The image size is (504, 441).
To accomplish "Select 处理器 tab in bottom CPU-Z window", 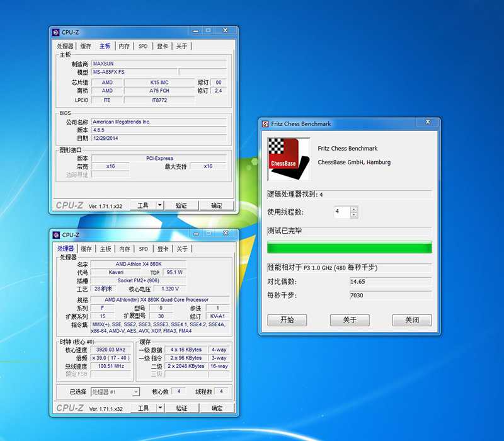I will pyautogui.click(x=66, y=248).
